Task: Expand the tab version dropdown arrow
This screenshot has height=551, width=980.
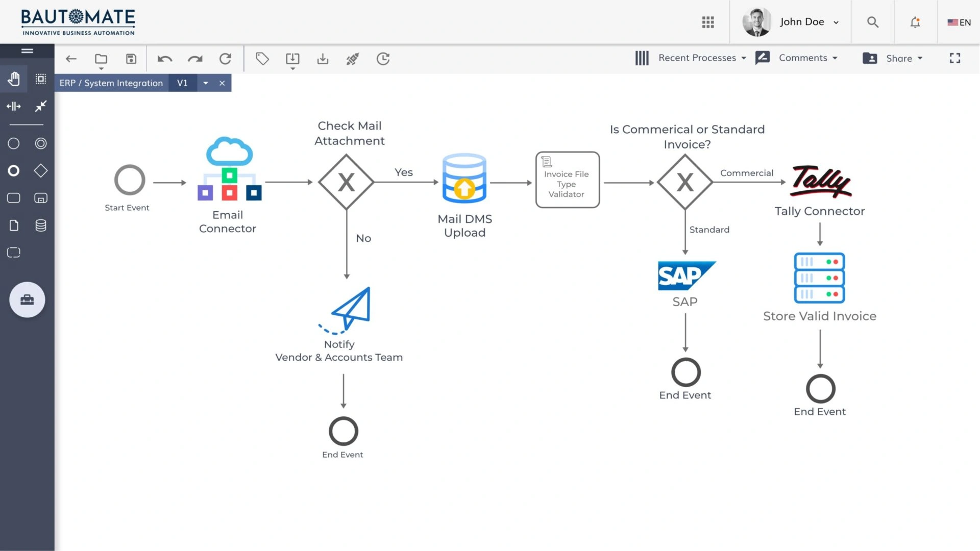Action: click(206, 83)
